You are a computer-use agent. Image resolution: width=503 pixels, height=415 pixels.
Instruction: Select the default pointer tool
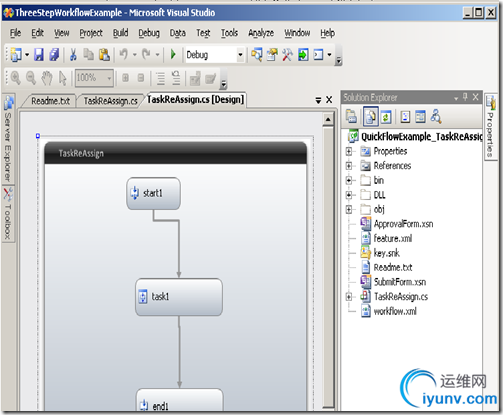click(x=62, y=78)
